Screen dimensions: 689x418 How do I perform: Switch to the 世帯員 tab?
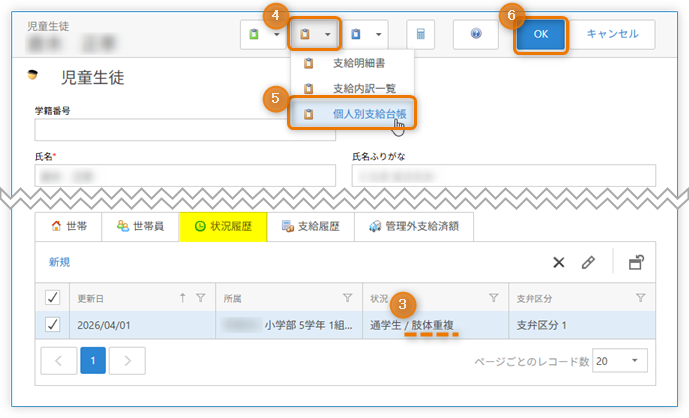click(141, 226)
